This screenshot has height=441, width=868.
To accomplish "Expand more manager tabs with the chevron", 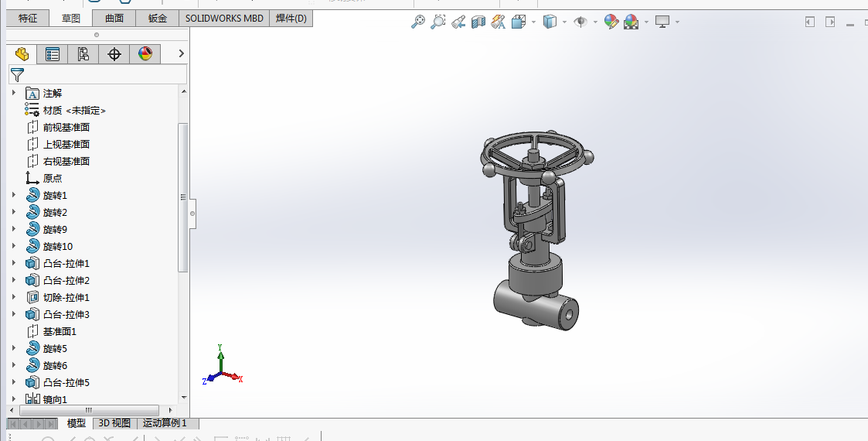I will [x=181, y=53].
